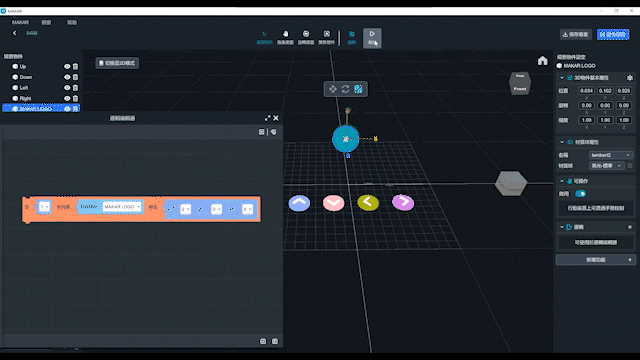Select the move gizmo tool in viewport

click(x=333, y=89)
